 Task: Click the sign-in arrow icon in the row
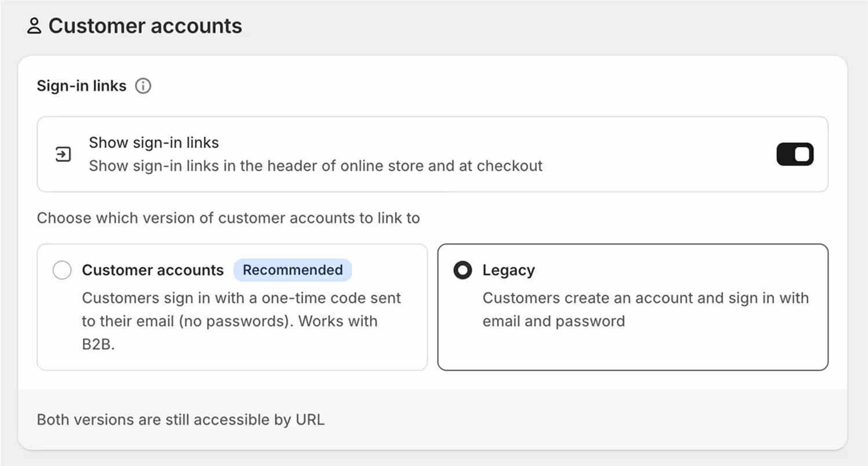click(x=63, y=154)
